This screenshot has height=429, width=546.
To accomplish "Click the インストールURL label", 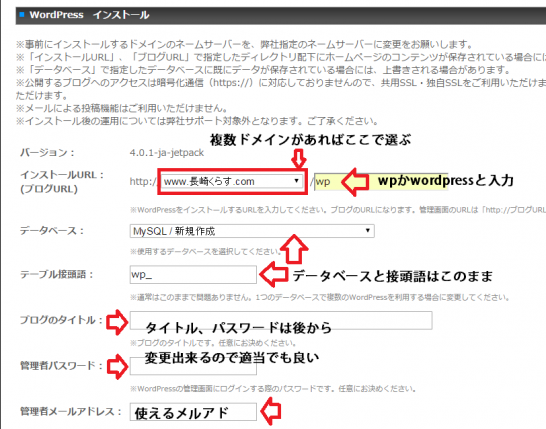I will [x=62, y=175].
